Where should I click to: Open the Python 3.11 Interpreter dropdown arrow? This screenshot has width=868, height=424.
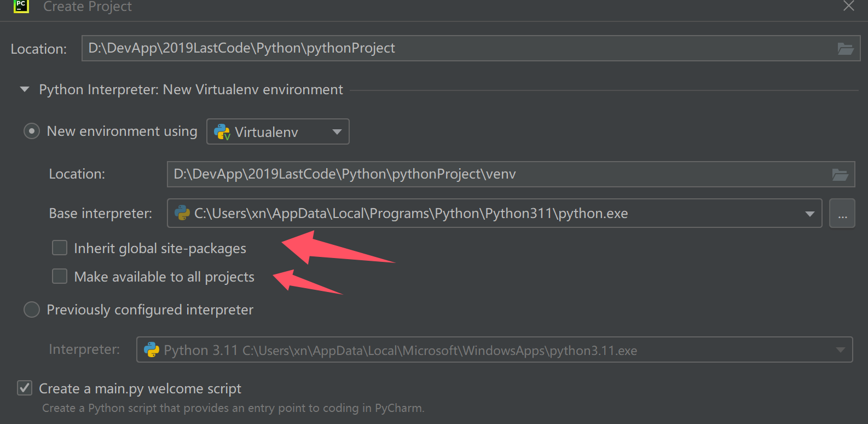pos(840,350)
